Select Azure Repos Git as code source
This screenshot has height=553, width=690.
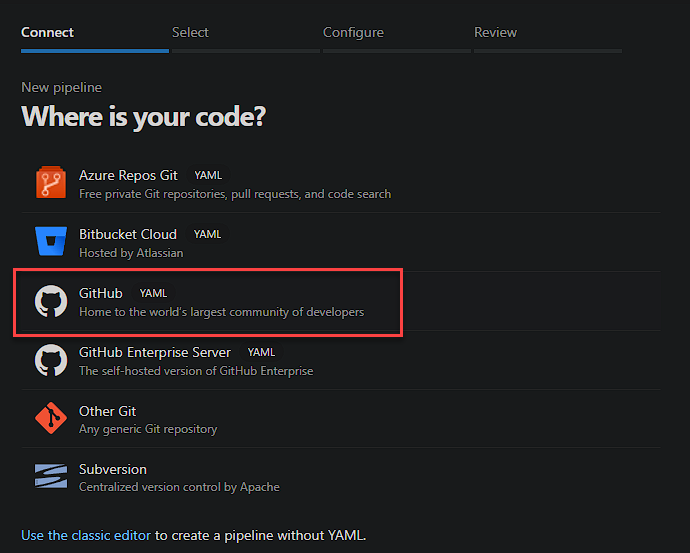point(128,175)
